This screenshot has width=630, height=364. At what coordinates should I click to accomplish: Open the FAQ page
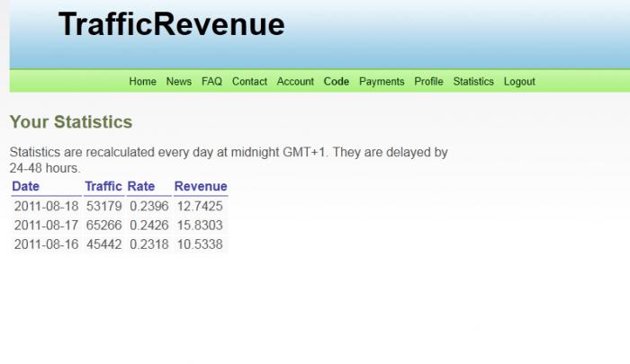(211, 82)
